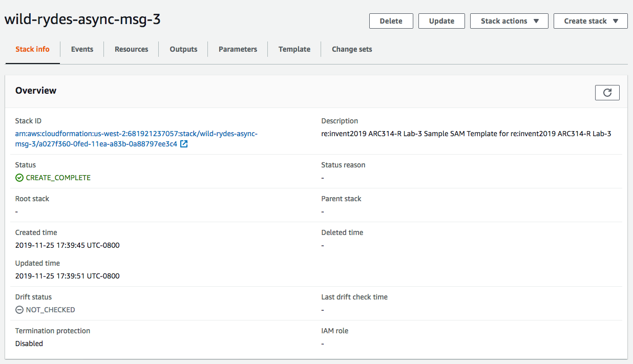This screenshot has height=364, width=633.
Task: Open the Events tab
Action: point(82,49)
